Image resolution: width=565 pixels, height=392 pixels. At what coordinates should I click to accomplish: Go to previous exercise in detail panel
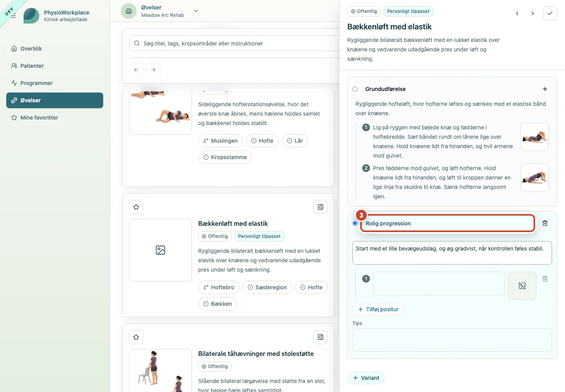[517, 13]
